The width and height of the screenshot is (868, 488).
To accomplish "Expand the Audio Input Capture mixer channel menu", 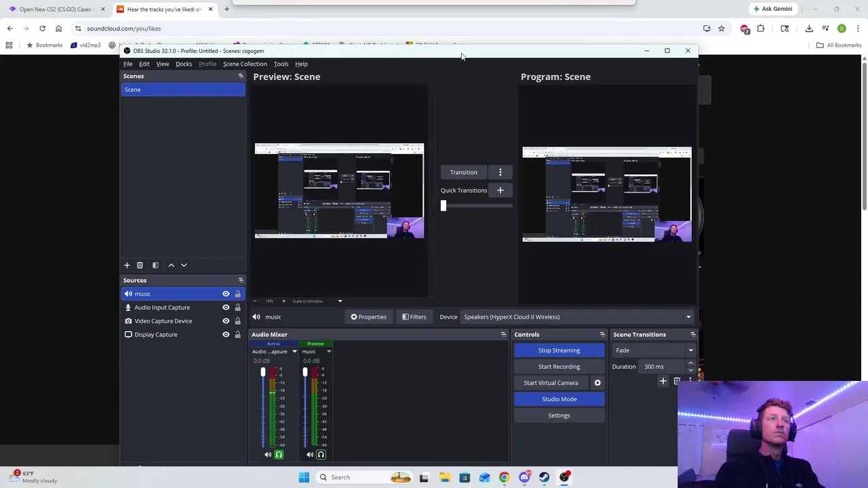I will pyautogui.click(x=294, y=352).
